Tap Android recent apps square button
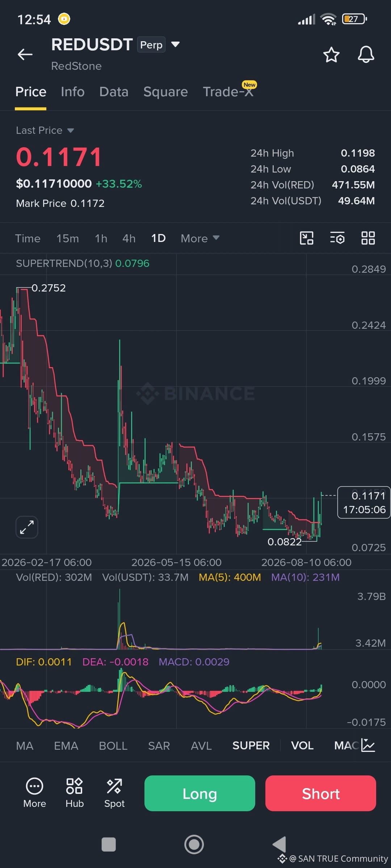 (109, 844)
